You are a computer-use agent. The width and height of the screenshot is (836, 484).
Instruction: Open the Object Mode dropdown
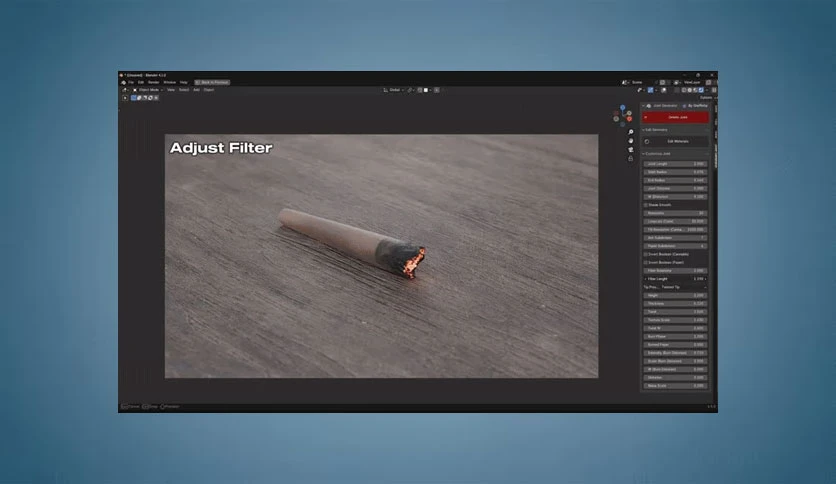148,90
